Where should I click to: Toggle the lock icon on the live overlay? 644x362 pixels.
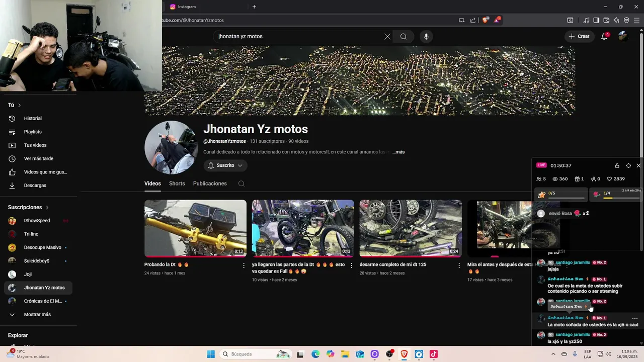coord(617,165)
